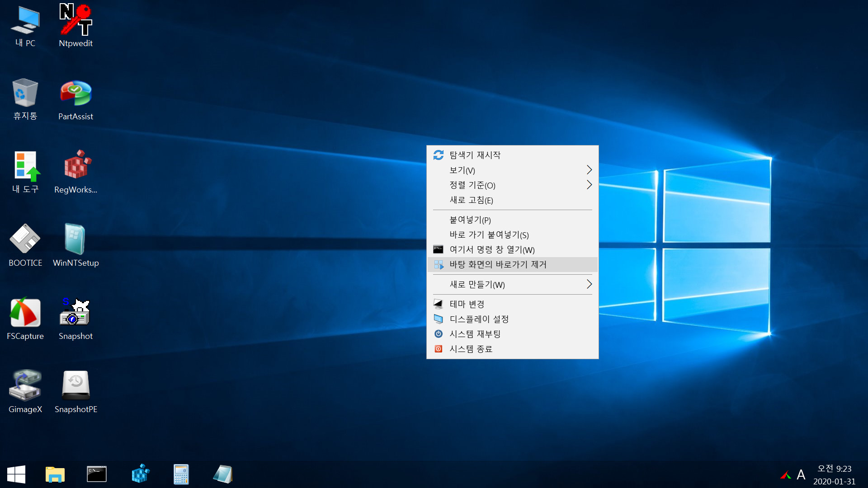Select the RegWorks desktop icon

point(75,173)
